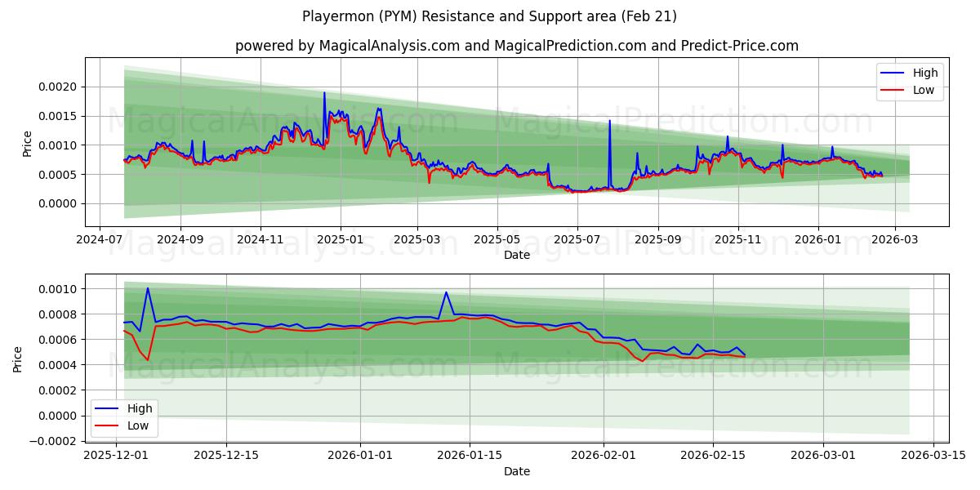
Task: Click the '2024-09' date tick on the top chart
Action: [x=180, y=239]
